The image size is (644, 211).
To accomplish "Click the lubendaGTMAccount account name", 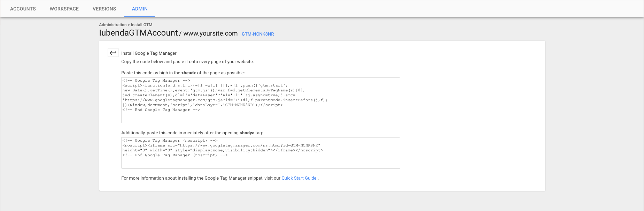I will [138, 33].
